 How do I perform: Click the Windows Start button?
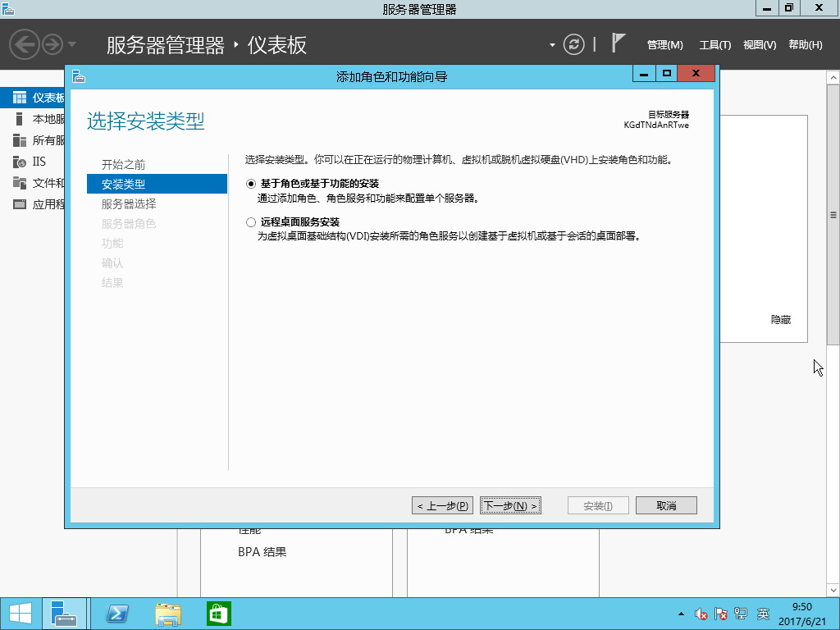tap(21, 614)
